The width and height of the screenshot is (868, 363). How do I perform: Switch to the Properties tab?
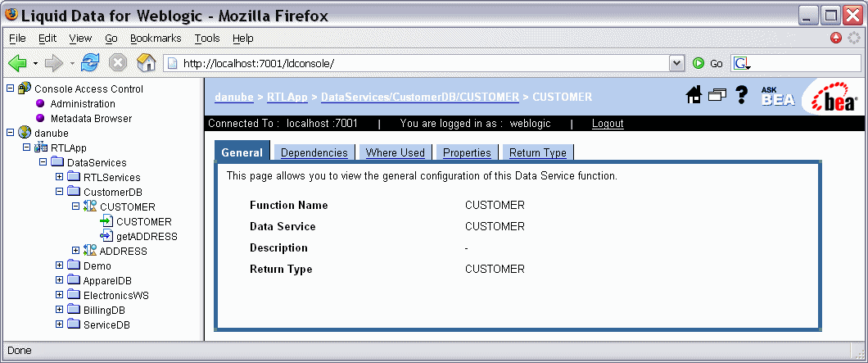point(467,152)
